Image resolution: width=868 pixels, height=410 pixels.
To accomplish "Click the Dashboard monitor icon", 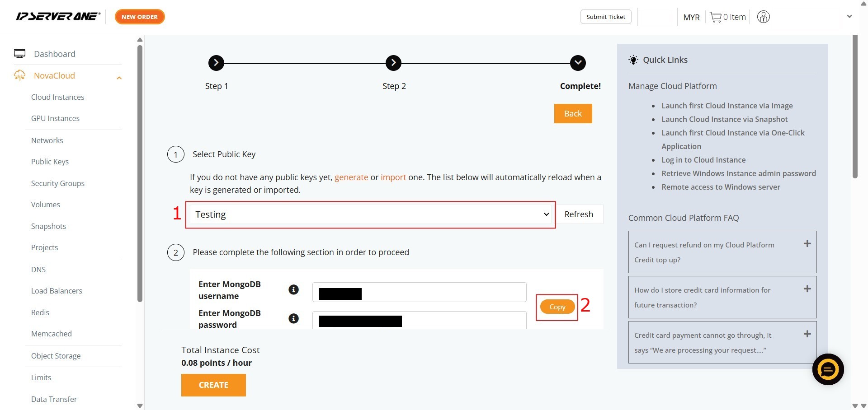I will 19,54.
